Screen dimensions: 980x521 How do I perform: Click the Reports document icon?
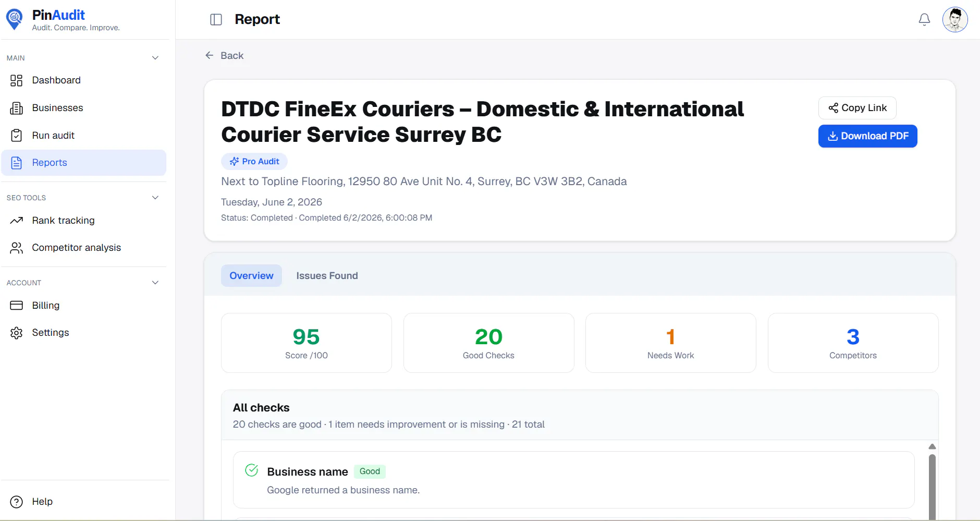pyautogui.click(x=17, y=163)
